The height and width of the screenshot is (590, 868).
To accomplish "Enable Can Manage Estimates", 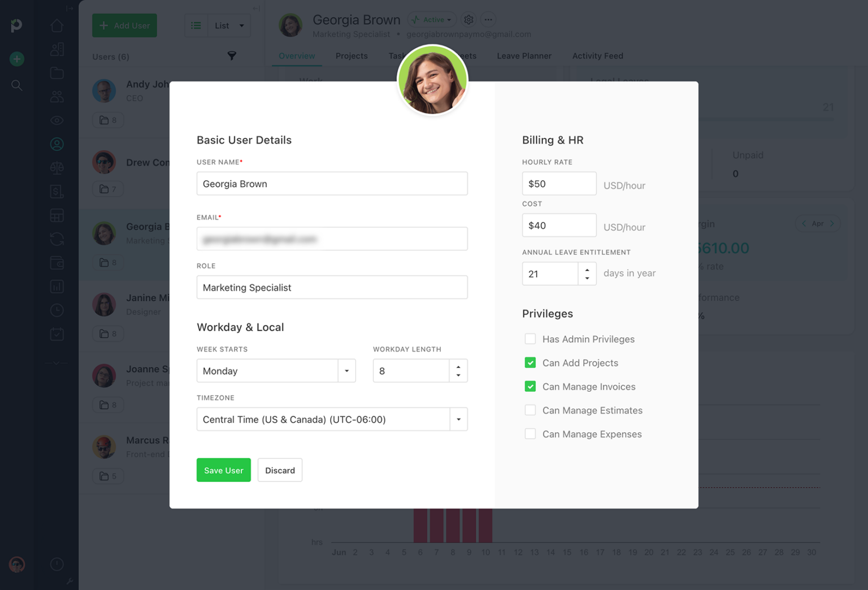I will coord(530,410).
